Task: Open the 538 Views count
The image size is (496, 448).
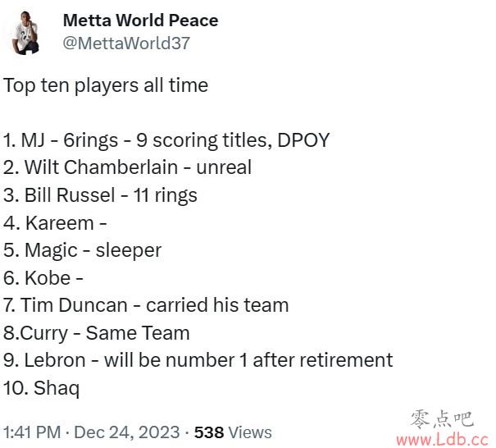Action: pyautogui.click(x=233, y=432)
